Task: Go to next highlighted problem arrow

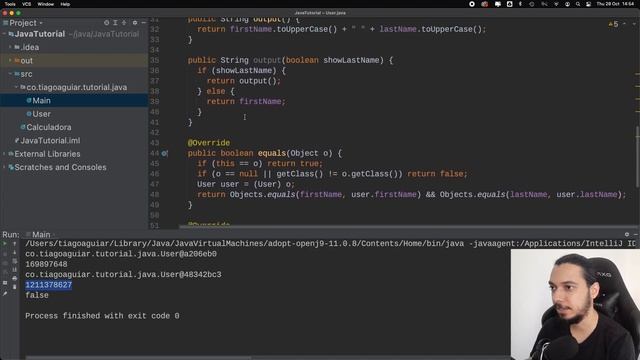Action: [x=634, y=24]
